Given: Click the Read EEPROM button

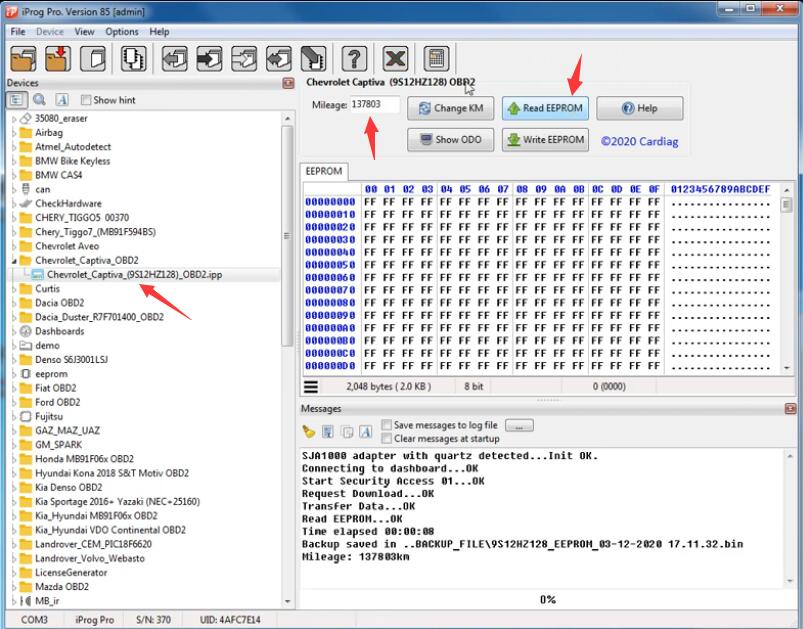Looking at the screenshot, I should [545, 108].
